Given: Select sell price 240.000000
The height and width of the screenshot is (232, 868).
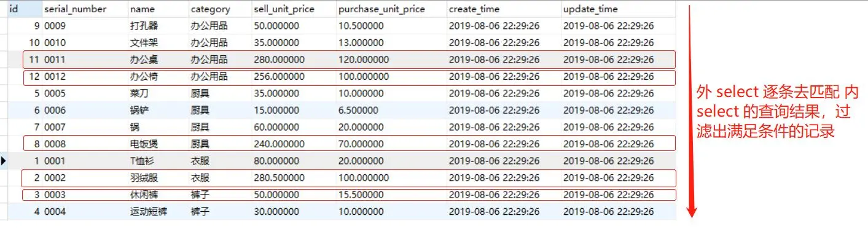Looking at the screenshot, I should 279,144.
